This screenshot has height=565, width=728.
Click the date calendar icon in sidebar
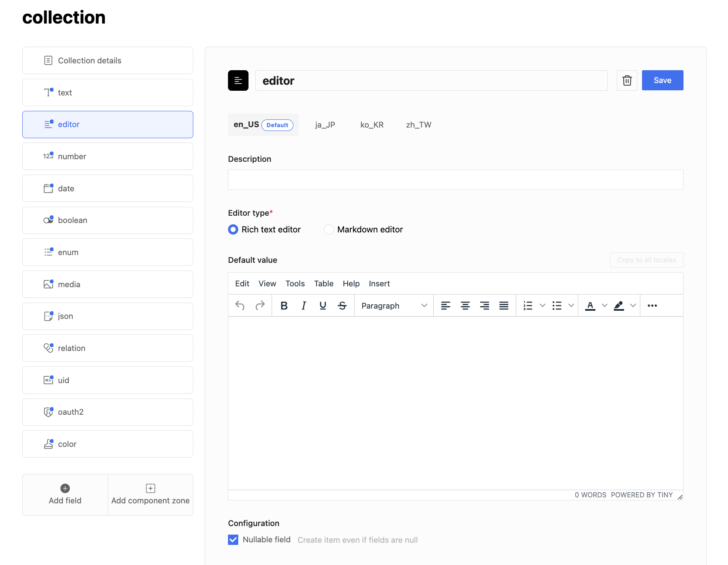pyautogui.click(x=48, y=188)
